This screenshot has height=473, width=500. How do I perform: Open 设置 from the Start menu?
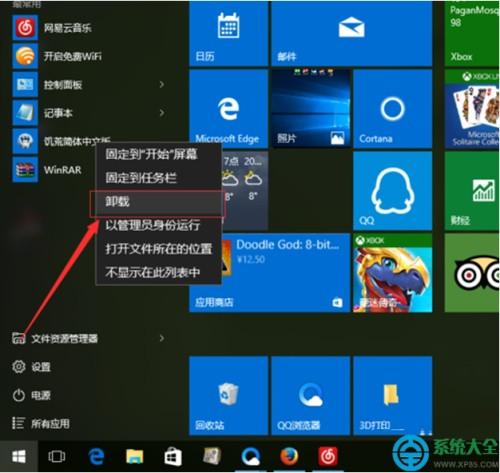click(31, 367)
